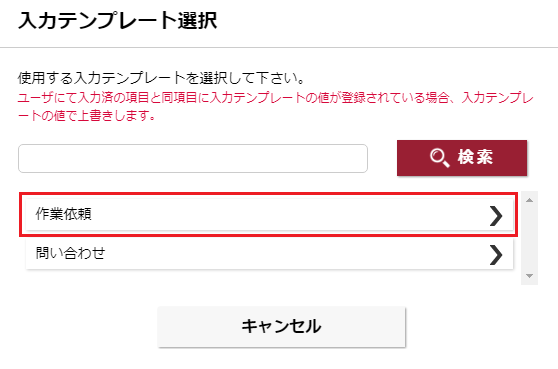Select the 問い合わせ template row

[269, 254]
